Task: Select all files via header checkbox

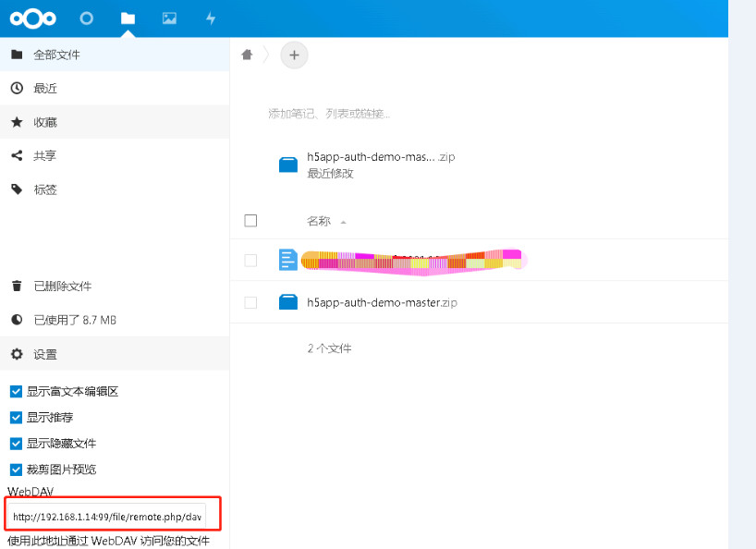Action: tap(250, 220)
